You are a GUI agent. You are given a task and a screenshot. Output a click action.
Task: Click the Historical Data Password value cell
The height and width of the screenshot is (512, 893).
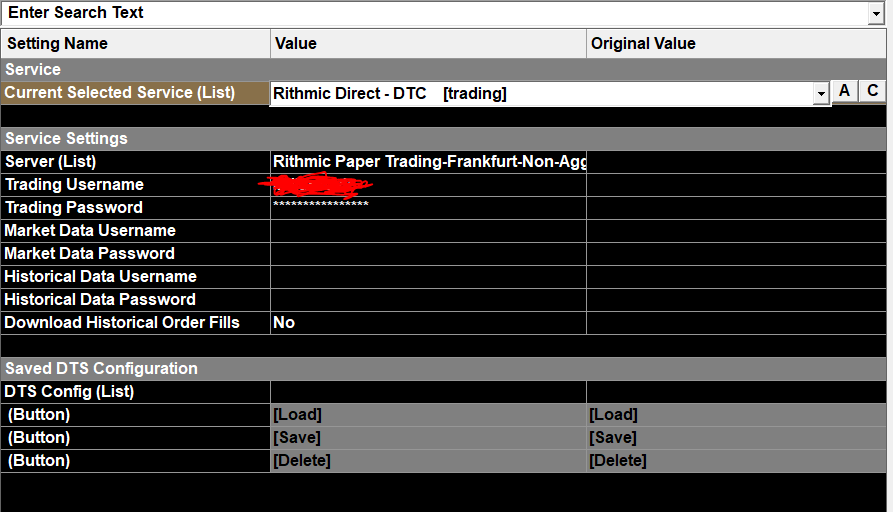pos(428,300)
